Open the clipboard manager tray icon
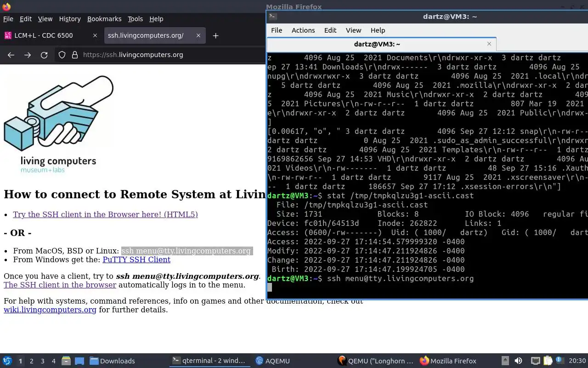588x368 pixels. coord(548,361)
